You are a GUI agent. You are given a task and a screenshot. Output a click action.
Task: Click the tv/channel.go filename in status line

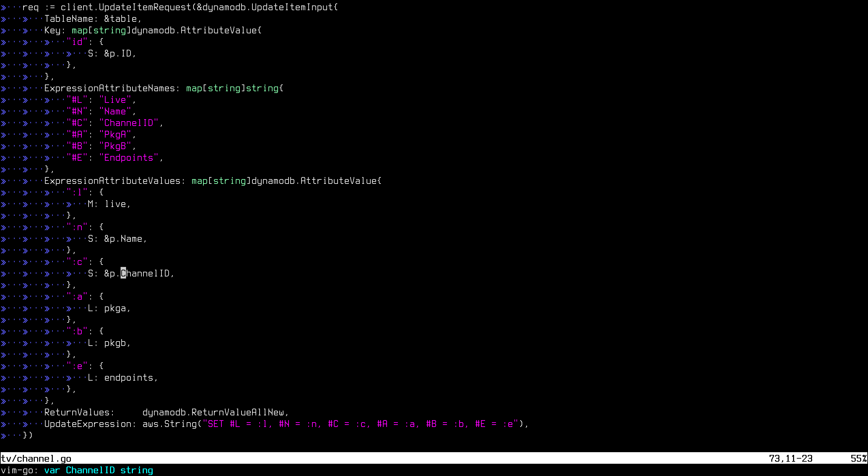pyautogui.click(x=36, y=459)
